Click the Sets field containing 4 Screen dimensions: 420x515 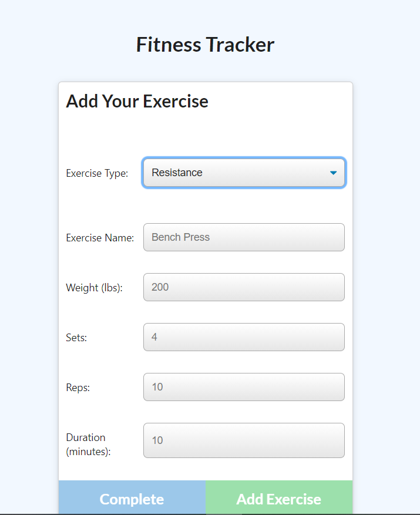click(244, 337)
